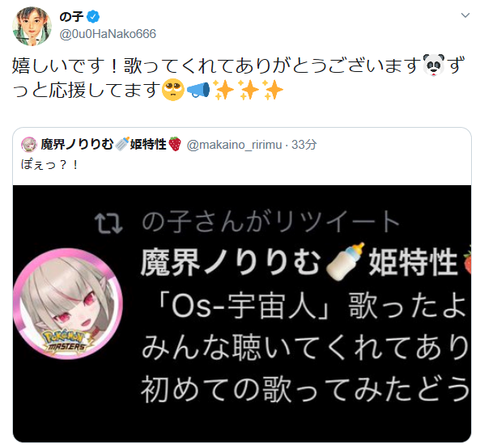Open の子's profile avatar picture
The image size is (480, 448).
click(x=32, y=27)
